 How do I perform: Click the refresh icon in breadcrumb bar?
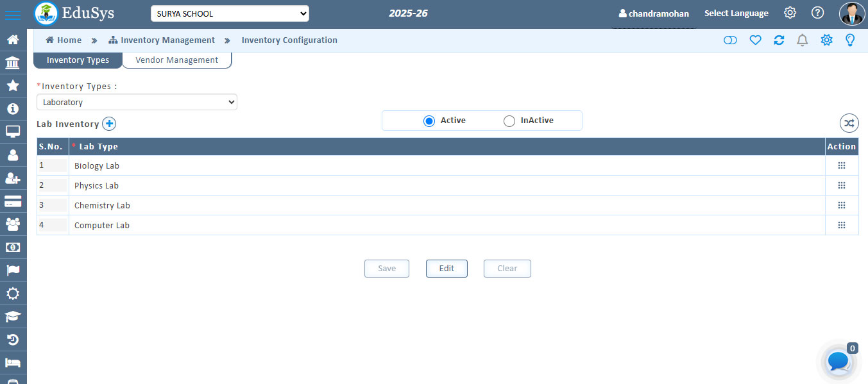(779, 40)
